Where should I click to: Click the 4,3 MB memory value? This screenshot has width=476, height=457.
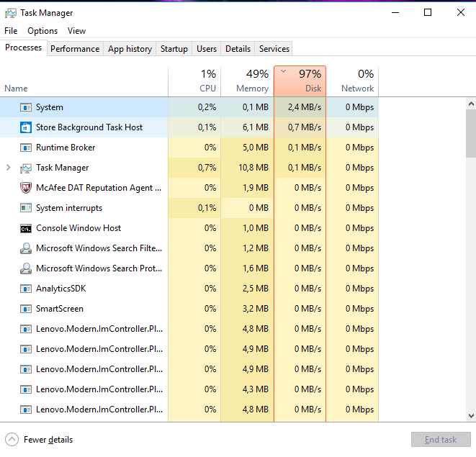pyautogui.click(x=256, y=389)
